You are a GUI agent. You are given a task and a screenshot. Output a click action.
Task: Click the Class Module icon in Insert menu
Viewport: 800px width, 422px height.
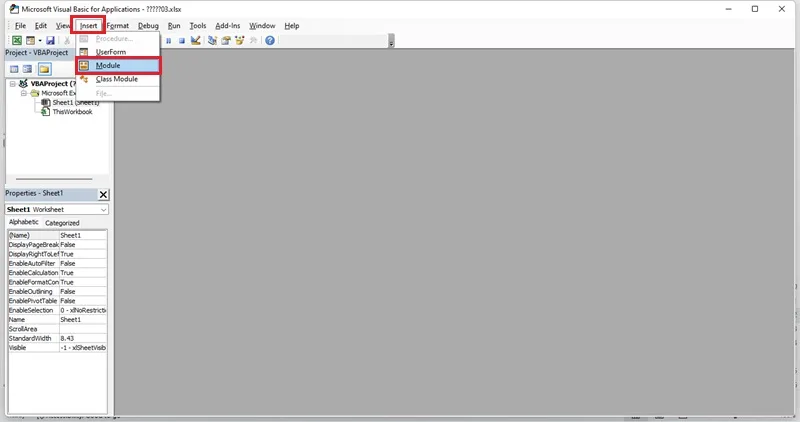[x=84, y=79]
